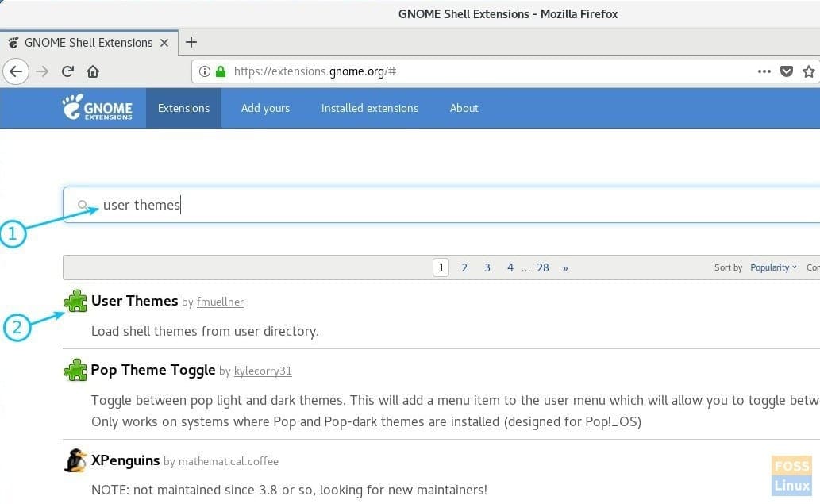Bookmark this page with the star icon
The height and width of the screenshot is (504, 820).
click(809, 71)
